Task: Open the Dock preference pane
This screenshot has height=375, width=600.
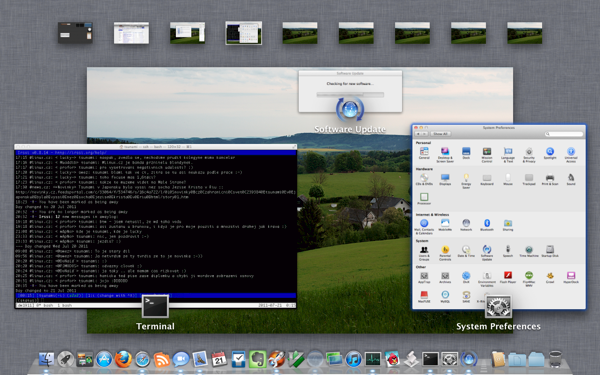Action: pyautogui.click(x=466, y=153)
